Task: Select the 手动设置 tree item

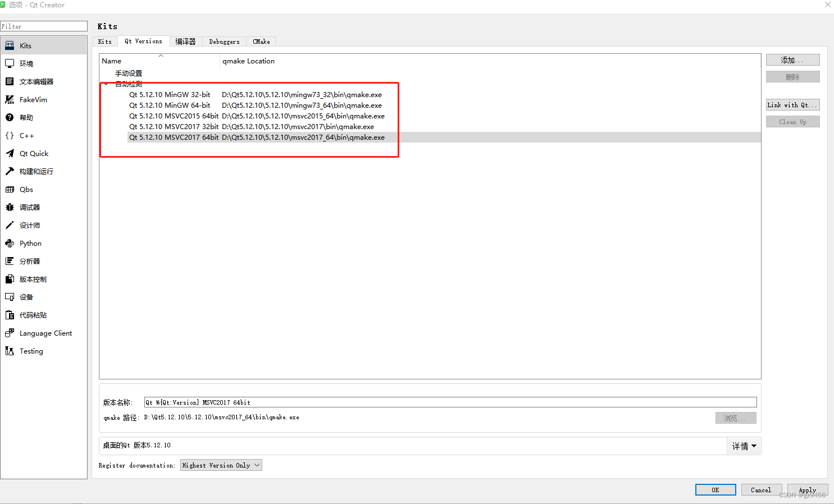Action: click(129, 74)
